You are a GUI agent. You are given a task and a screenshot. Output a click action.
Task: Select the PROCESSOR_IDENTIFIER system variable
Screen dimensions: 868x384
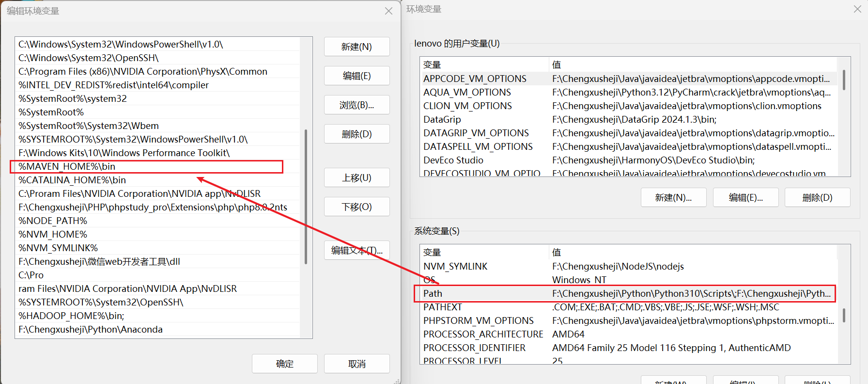(628, 348)
